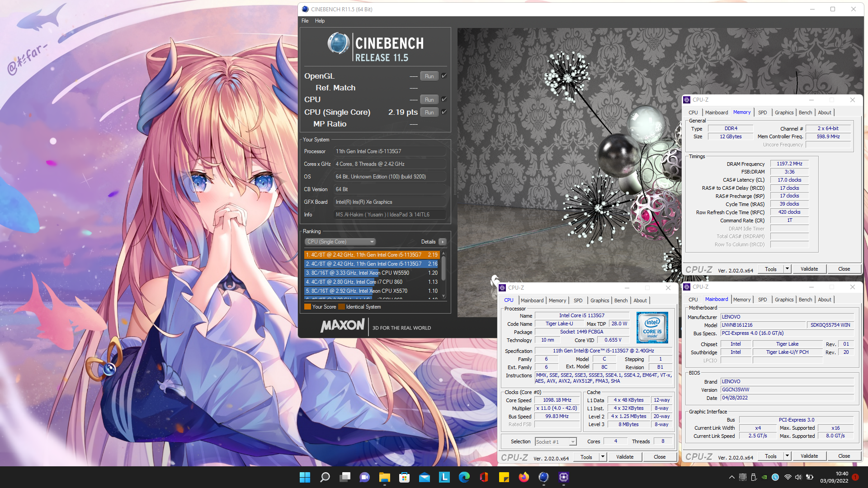Show hidden system tray icons
The height and width of the screenshot is (488, 868).
point(732,477)
